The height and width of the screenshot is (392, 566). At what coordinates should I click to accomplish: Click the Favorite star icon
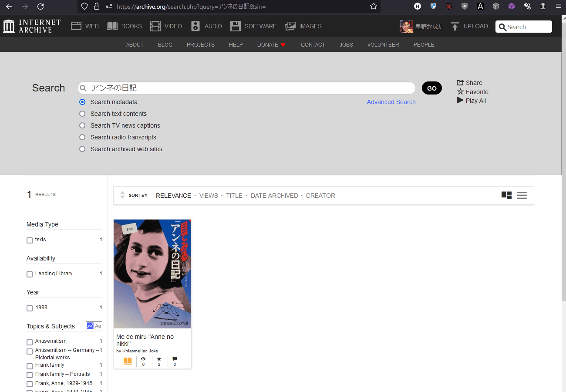(460, 91)
